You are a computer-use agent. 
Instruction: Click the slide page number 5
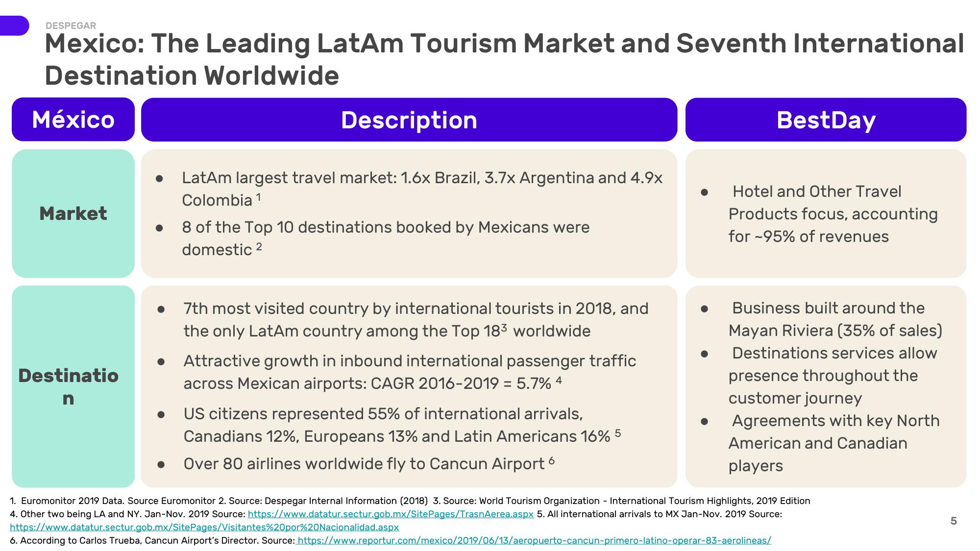[x=954, y=521]
